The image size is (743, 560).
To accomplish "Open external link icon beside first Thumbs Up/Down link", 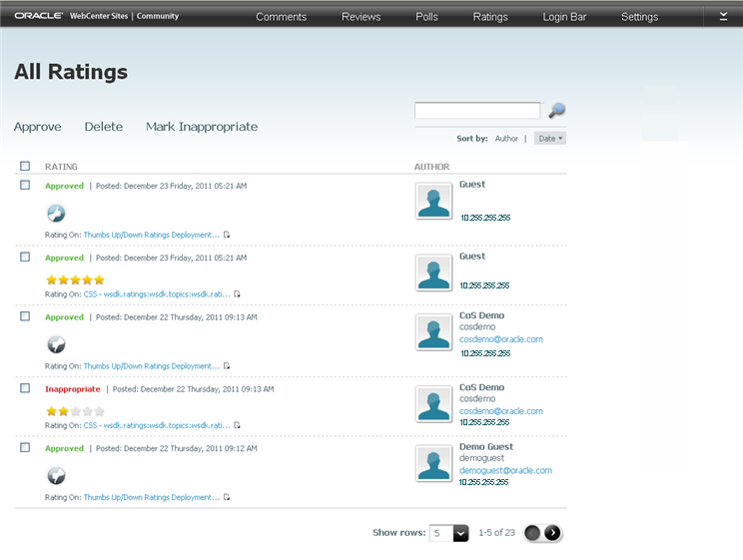I will pos(227,235).
